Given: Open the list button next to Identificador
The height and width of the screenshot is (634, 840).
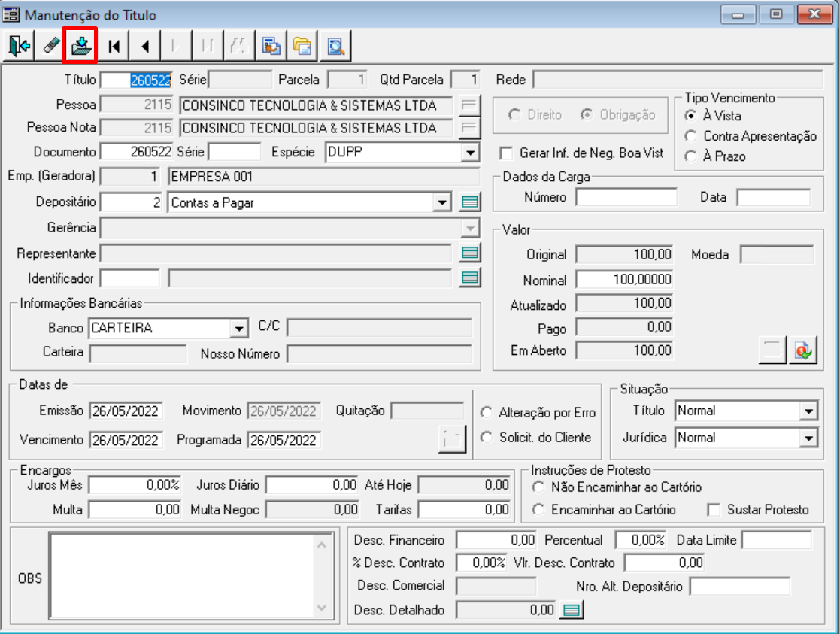Looking at the screenshot, I should click(x=470, y=278).
